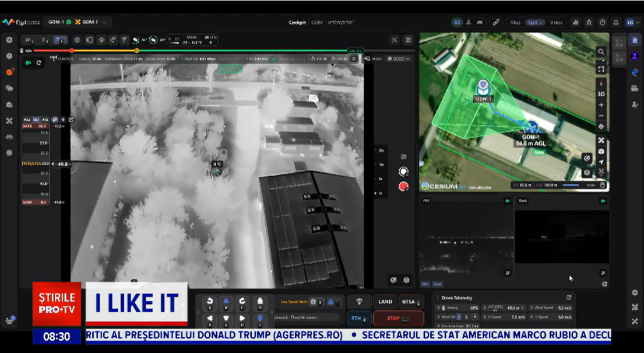Open the analytics bar chart icon
Screen dimensions: 644x353
pyautogui.click(x=575, y=23)
